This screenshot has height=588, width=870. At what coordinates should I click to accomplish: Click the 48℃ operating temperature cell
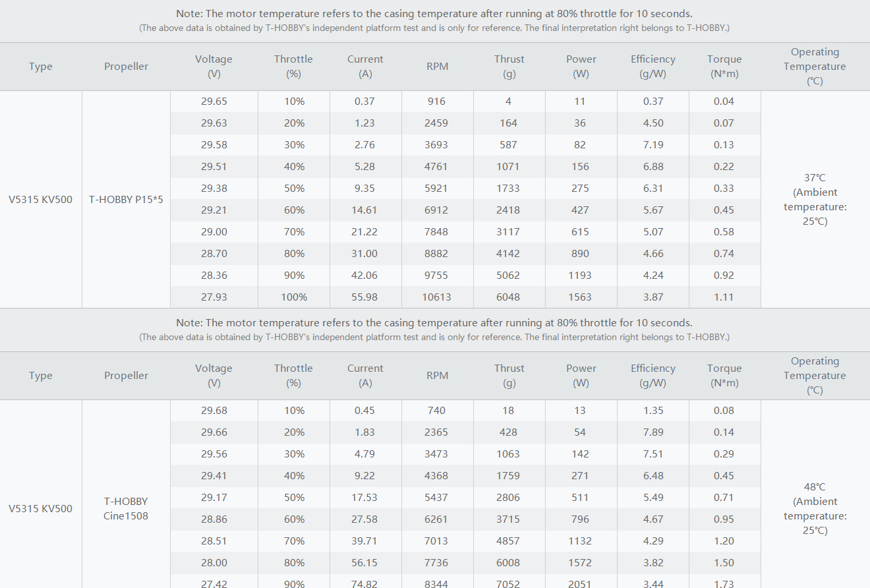[815, 508]
